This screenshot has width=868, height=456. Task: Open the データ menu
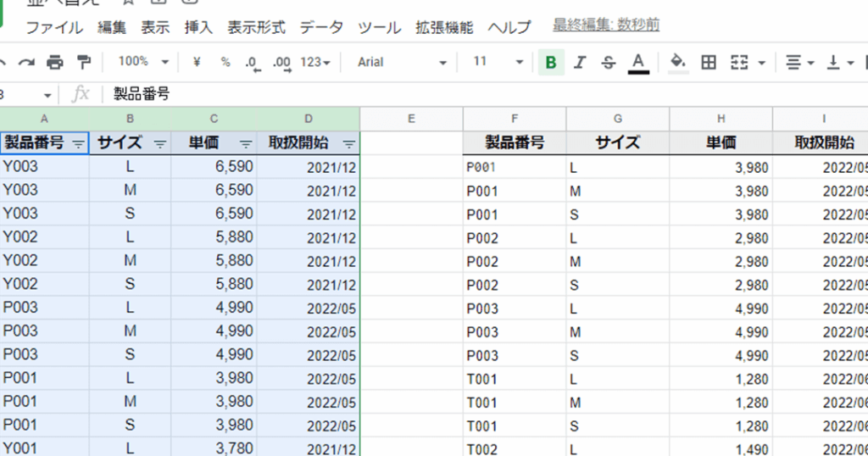click(x=321, y=27)
